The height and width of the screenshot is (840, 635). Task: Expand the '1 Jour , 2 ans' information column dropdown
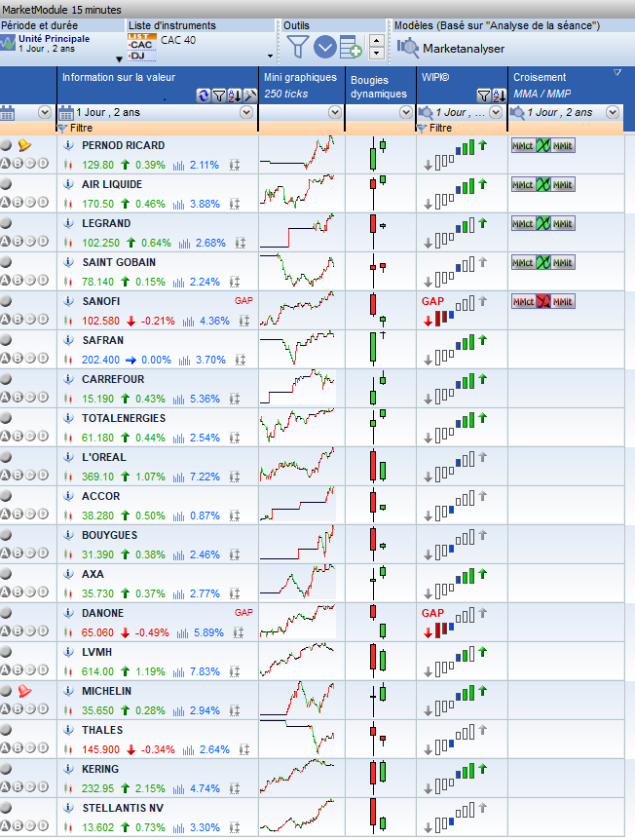[x=246, y=112]
